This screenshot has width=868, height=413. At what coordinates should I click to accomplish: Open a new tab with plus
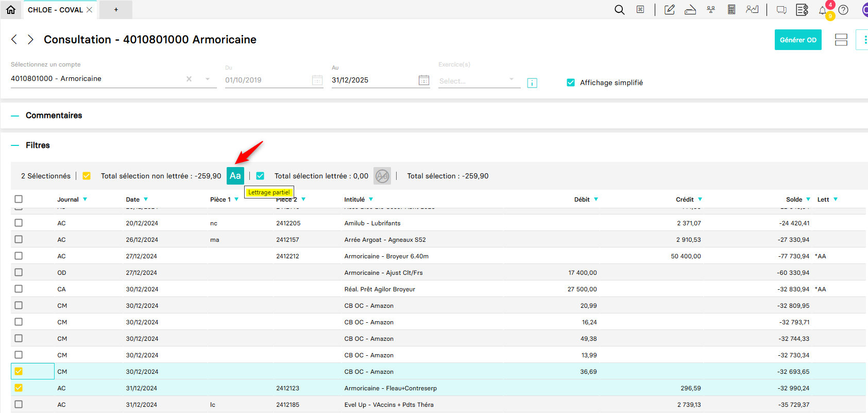pos(116,10)
